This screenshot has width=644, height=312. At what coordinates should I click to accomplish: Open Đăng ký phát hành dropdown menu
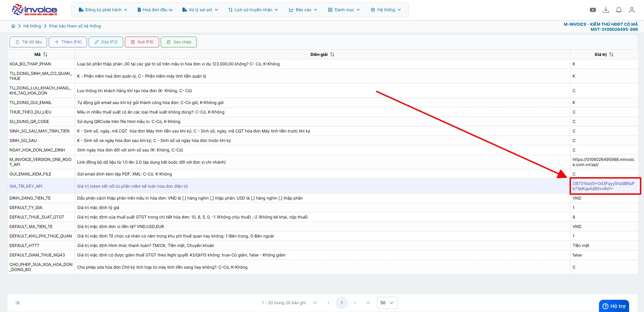coord(103,10)
